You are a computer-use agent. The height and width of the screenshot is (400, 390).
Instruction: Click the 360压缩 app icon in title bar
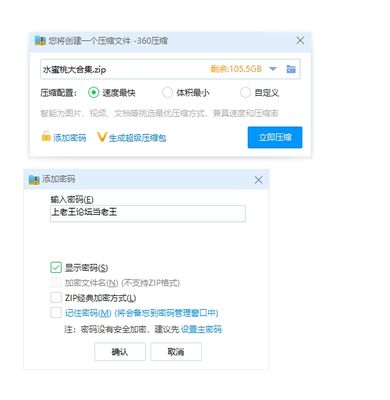[40, 41]
